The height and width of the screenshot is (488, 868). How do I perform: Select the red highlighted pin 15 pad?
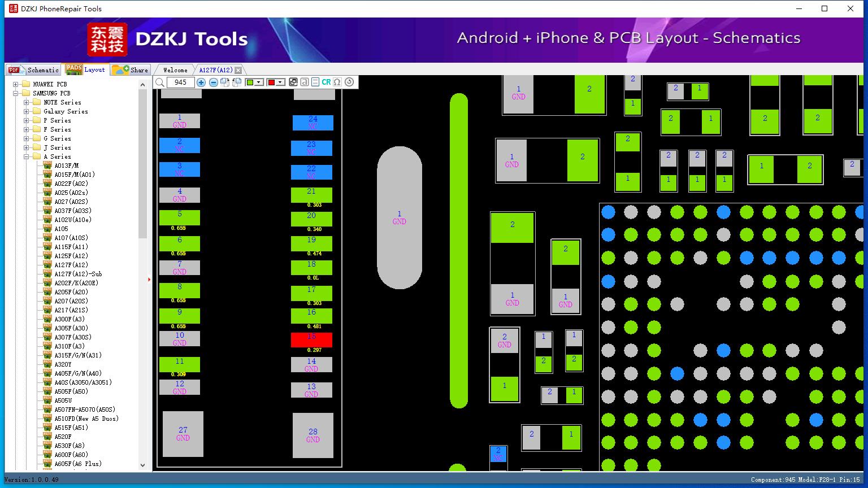click(311, 339)
